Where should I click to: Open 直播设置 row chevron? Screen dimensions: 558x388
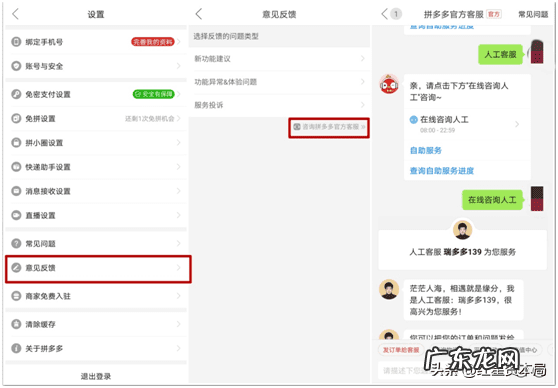pyautogui.click(x=179, y=215)
